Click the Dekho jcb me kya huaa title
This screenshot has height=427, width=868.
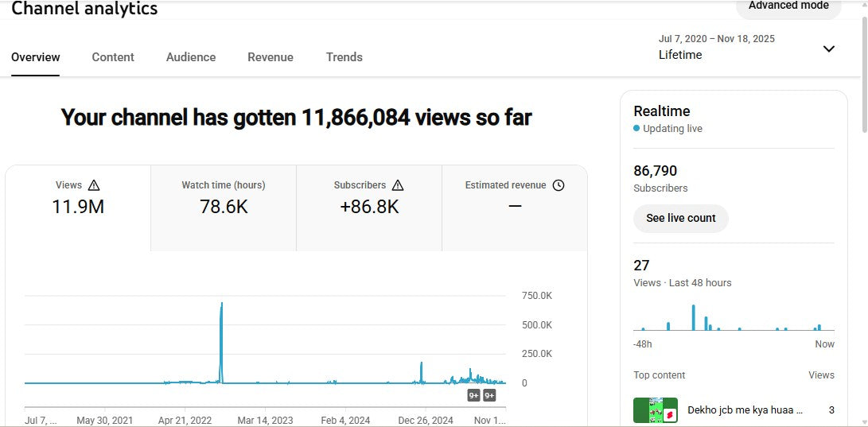pyautogui.click(x=745, y=410)
